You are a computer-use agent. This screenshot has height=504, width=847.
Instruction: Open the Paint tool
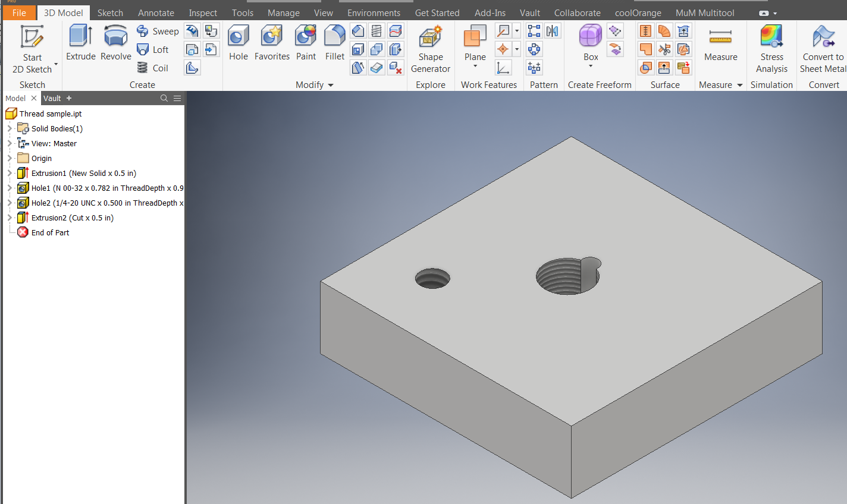tap(305, 42)
